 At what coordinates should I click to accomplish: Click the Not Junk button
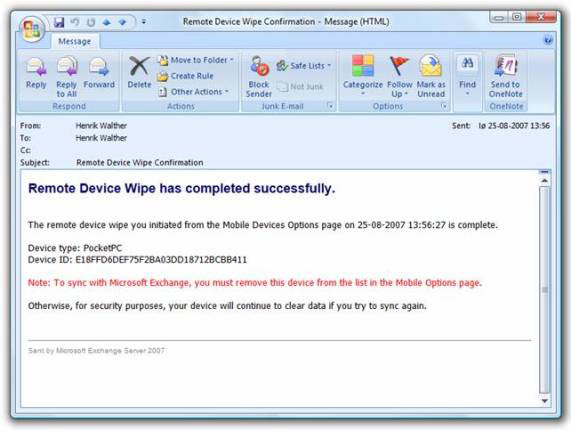(x=300, y=87)
